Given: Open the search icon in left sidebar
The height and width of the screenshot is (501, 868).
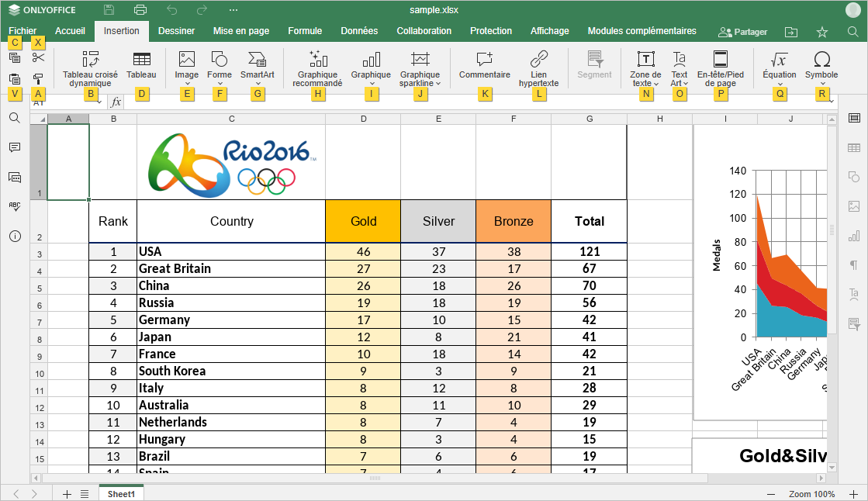Looking at the screenshot, I should tap(14, 118).
